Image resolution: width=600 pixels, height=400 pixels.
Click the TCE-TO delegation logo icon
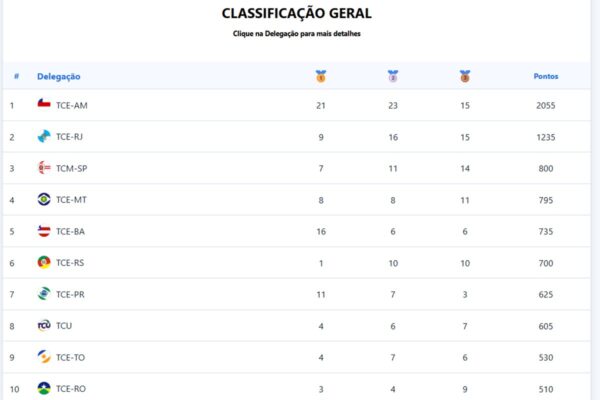pos(44,357)
